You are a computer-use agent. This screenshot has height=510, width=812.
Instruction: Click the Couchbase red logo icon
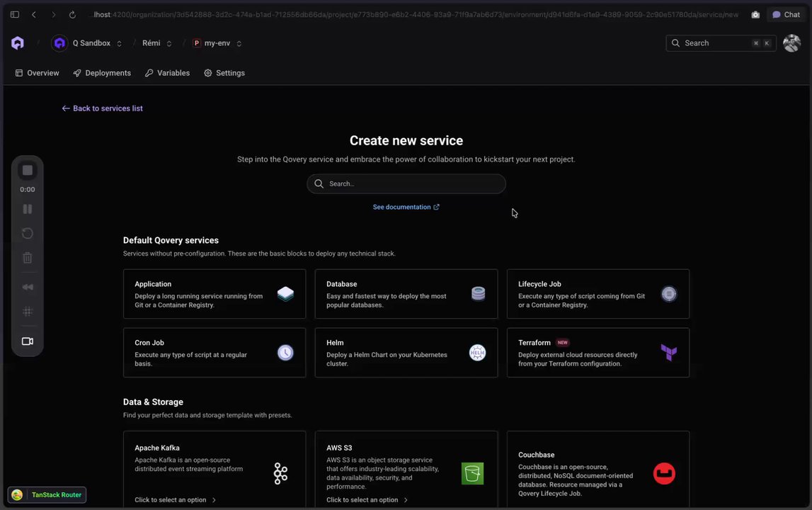tap(664, 473)
